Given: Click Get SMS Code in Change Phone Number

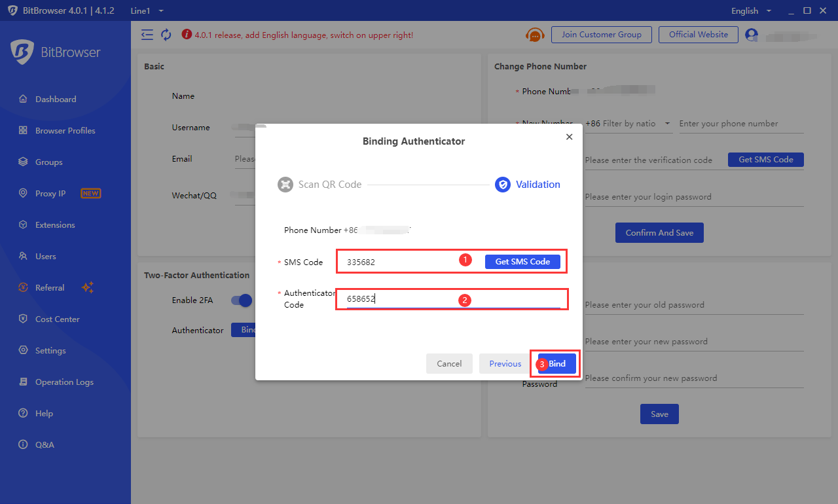Looking at the screenshot, I should (766, 160).
